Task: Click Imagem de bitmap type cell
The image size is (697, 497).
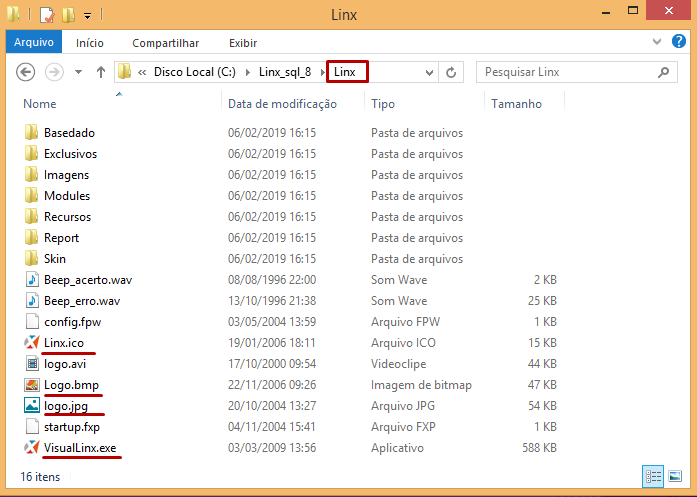Action: (421, 385)
